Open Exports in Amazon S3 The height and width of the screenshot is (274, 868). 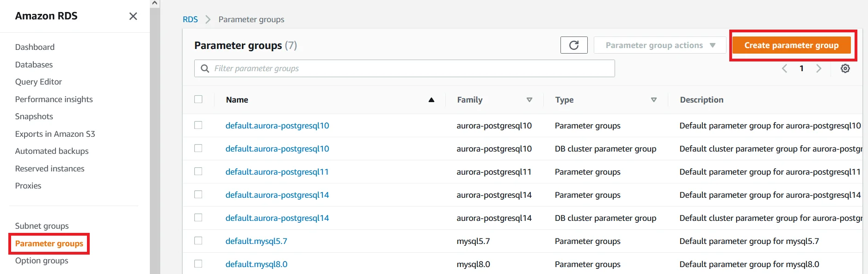pyautogui.click(x=55, y=134)
